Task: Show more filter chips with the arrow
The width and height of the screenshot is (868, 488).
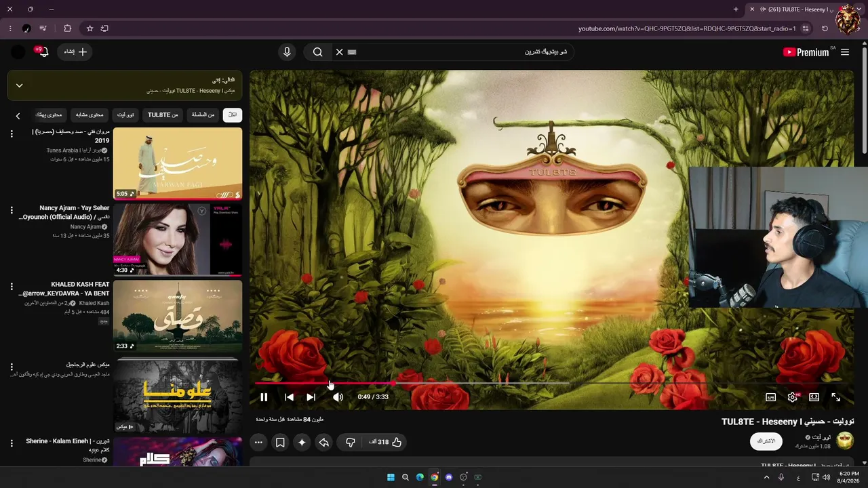Action: [x=18, y=116]
